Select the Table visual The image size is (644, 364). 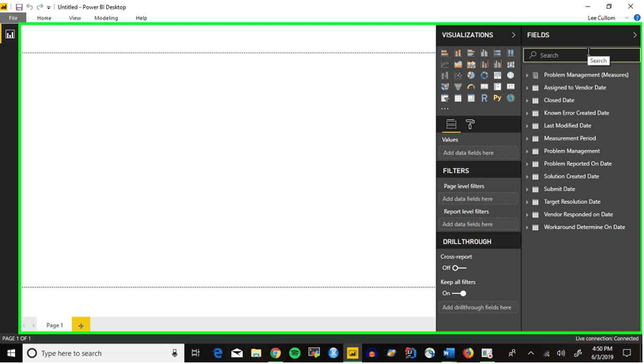point(458,98)
